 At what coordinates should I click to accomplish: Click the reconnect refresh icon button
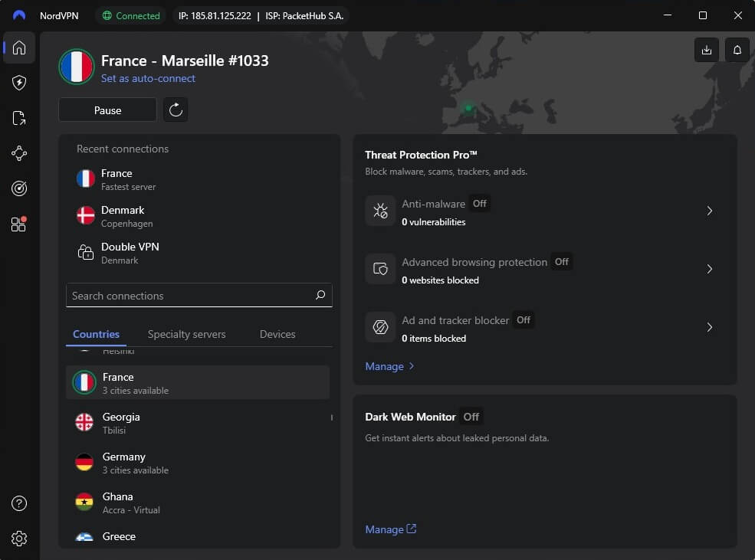click(x=176, y=110)
